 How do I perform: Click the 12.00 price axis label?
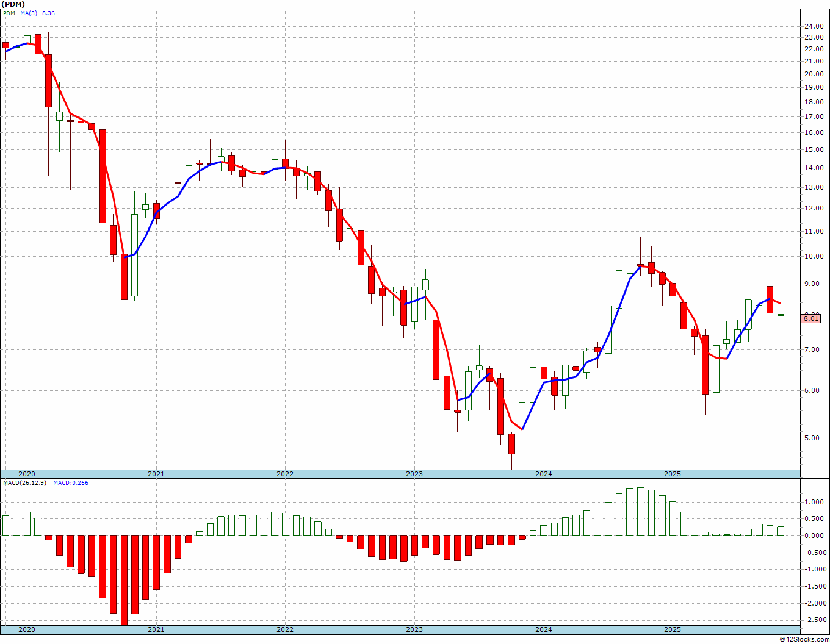coord(814,208)
